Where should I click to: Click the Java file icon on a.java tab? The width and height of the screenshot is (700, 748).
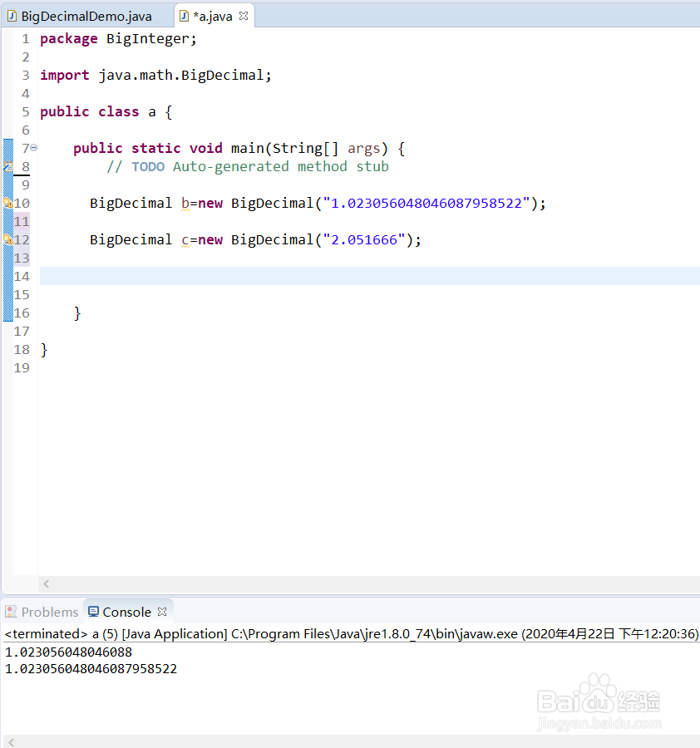click(x=184, y=17)
